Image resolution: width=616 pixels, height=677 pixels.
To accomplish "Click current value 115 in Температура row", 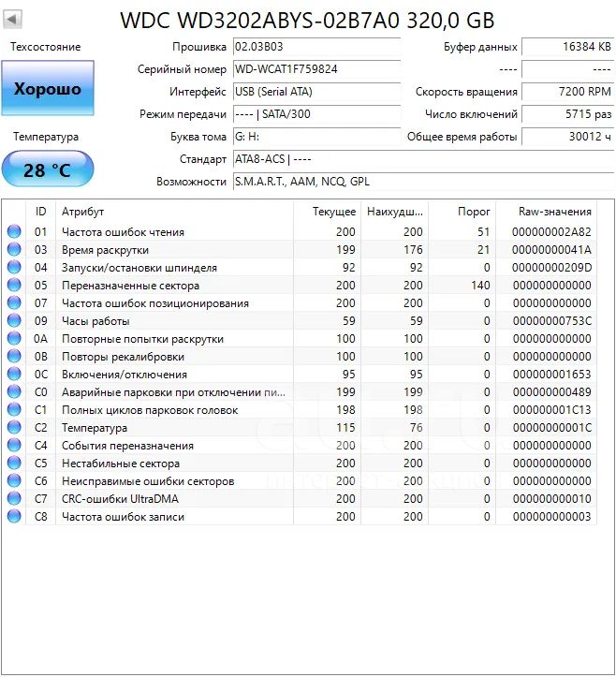I will (x=345, y=427).
